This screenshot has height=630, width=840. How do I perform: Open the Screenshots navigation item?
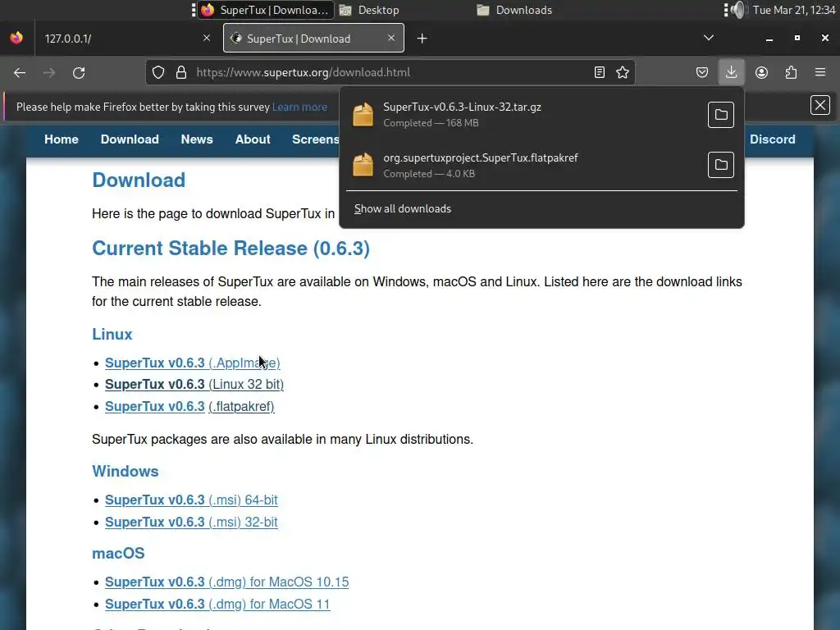pyautogui.click(x=316, y=139)
